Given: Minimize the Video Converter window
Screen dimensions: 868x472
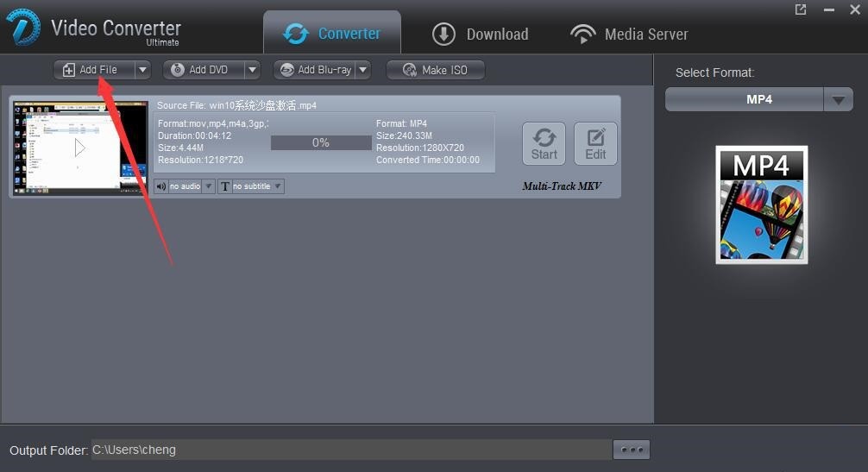Looking at the screenshot, I should [x=828, y=9].
